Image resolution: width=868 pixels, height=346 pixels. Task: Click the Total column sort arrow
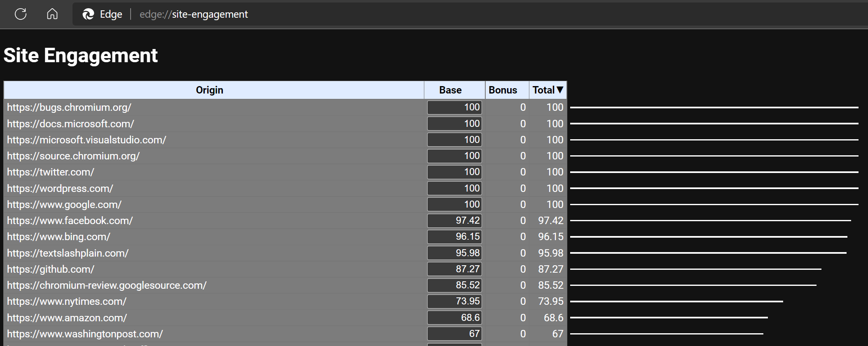pos(559,90)
